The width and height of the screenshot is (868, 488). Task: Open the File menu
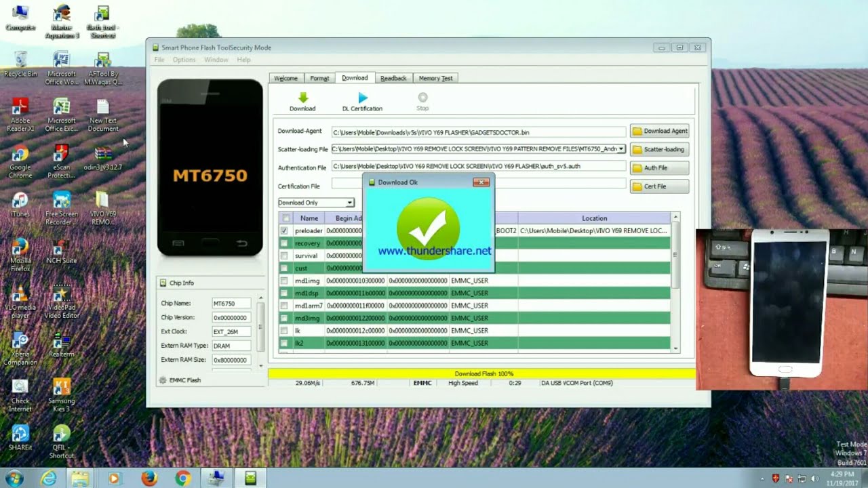tap(159, 60)
